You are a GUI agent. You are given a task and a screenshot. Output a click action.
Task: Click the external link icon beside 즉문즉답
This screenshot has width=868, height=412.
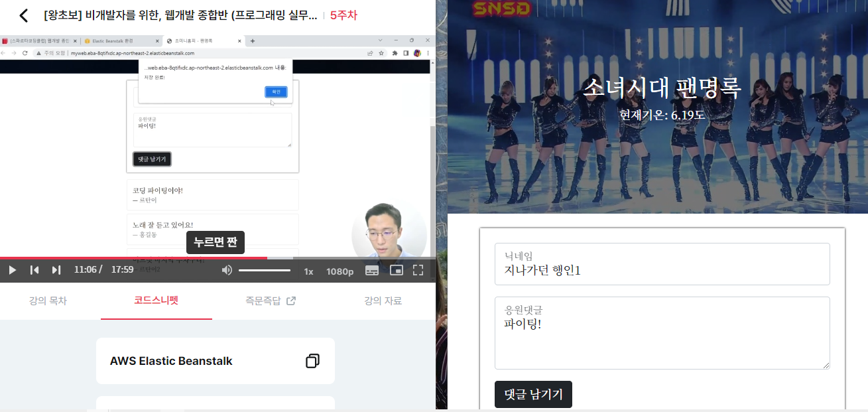290,301
